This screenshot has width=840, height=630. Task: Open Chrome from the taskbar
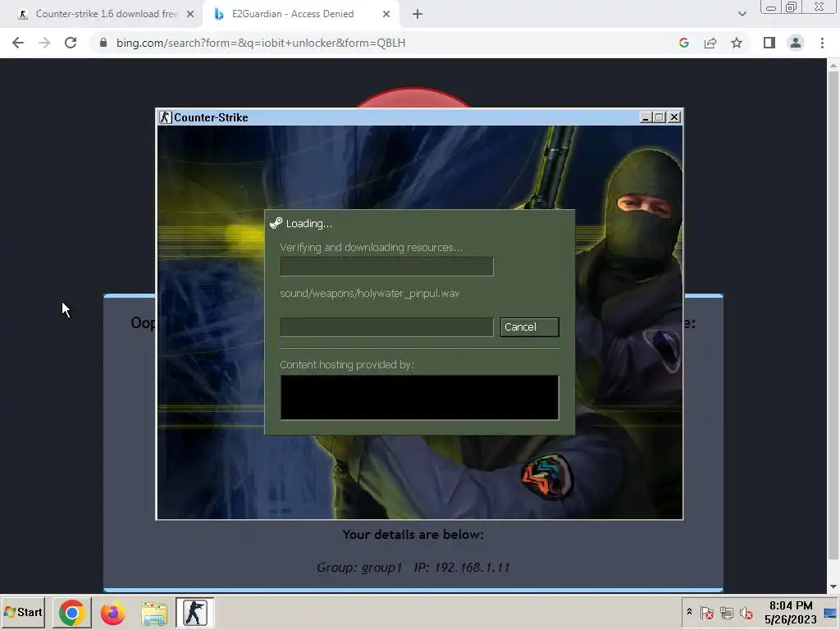pyautogui.click(x=72, y=612)
